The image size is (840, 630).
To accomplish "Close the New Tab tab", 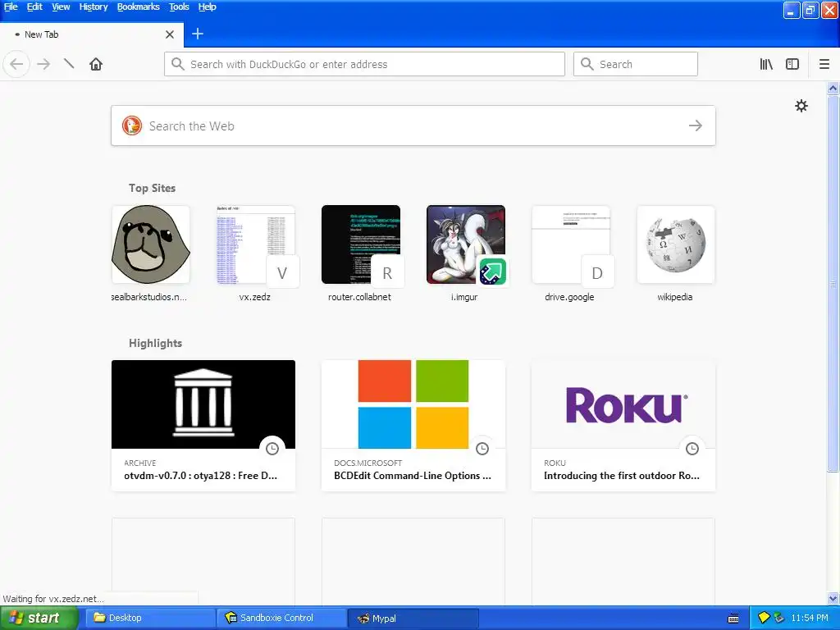I will [x=170, y=34].
